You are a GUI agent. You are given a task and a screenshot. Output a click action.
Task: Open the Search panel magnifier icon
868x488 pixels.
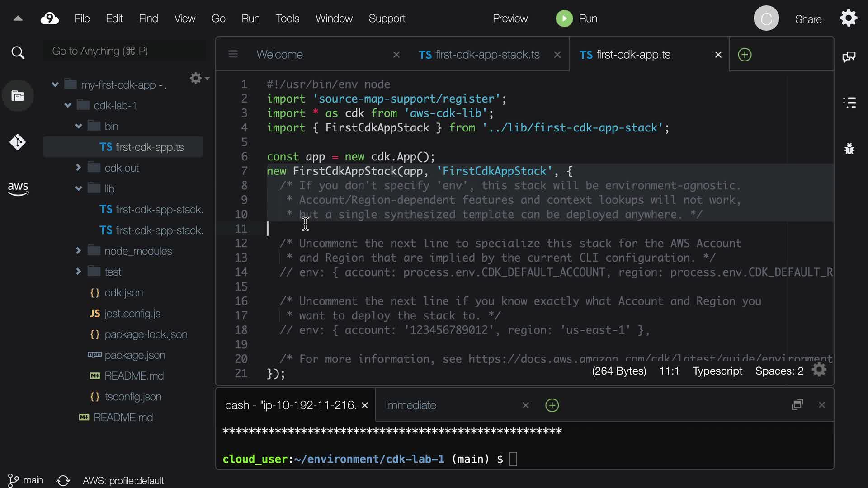(x=18, y=53)
